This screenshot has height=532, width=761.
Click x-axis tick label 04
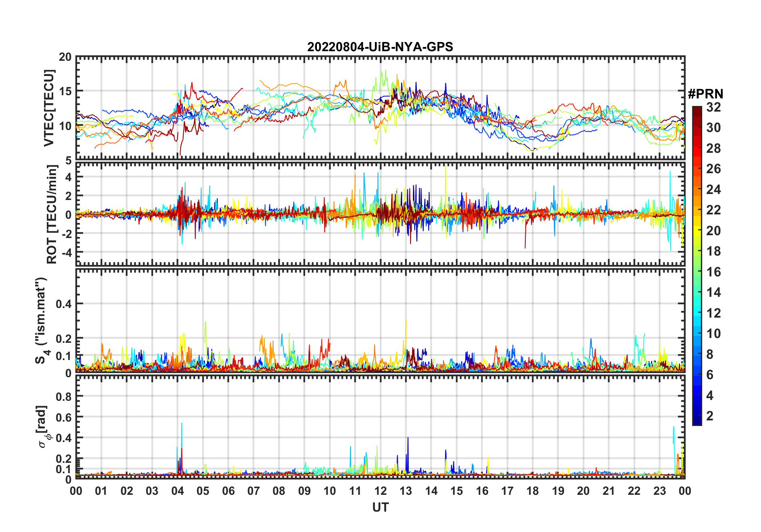pyautogui.click(x=178, y=491)
